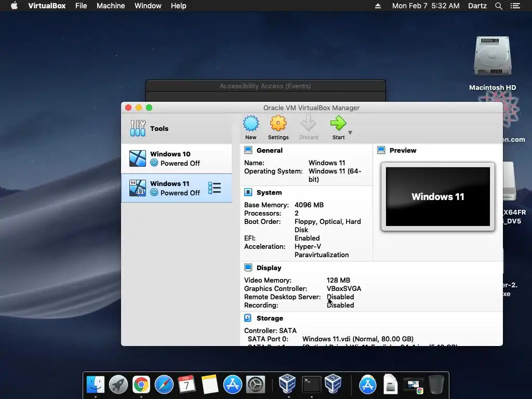Open the Apple menu
The height and width of the screenshot is (399, 532).
click(14, 6)
